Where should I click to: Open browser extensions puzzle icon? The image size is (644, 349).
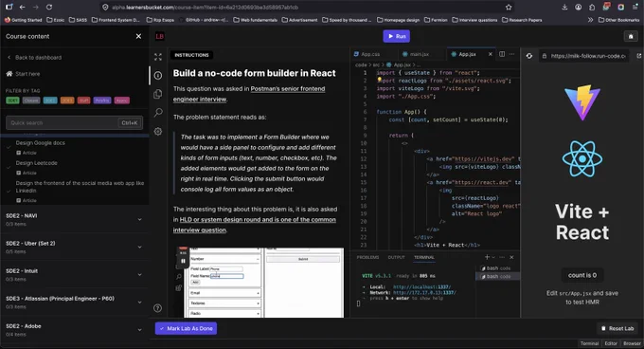(592, 7)
